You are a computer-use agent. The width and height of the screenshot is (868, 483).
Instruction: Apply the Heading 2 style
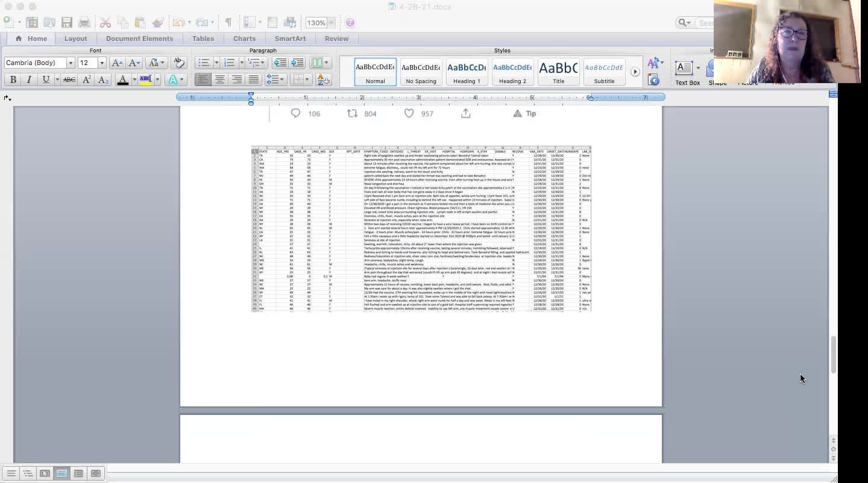(512, 72)
